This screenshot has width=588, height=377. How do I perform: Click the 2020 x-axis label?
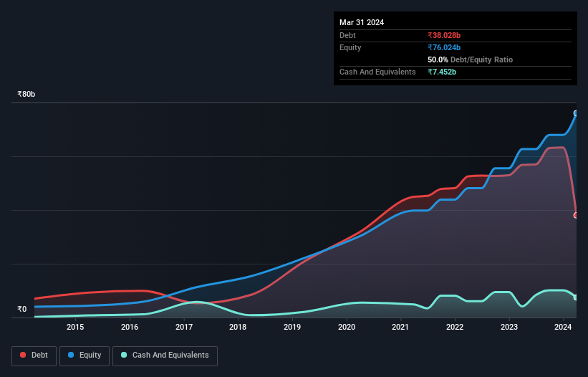347,327
